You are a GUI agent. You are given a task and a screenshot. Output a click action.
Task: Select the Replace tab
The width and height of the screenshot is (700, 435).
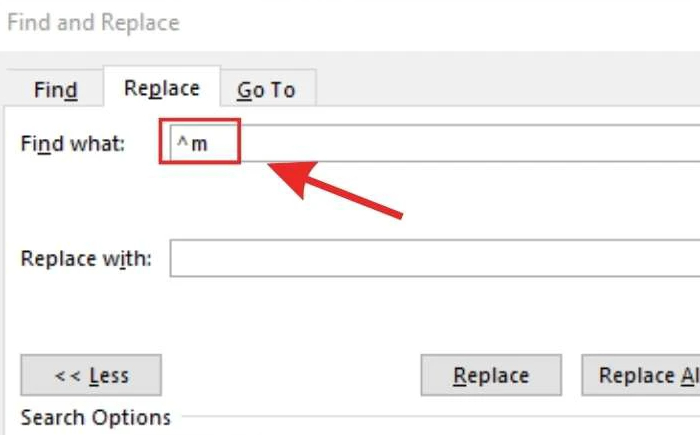click(x=162, y=87)
